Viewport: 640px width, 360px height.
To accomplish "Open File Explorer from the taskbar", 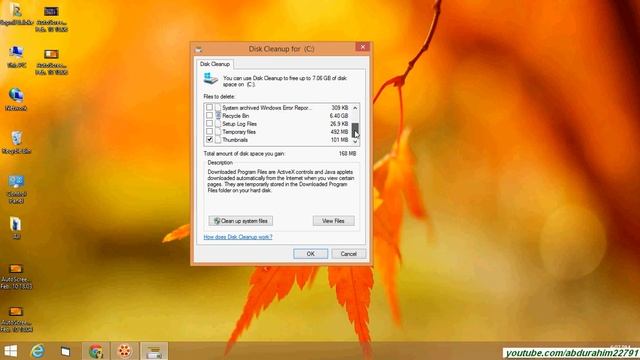I will 65,351.
